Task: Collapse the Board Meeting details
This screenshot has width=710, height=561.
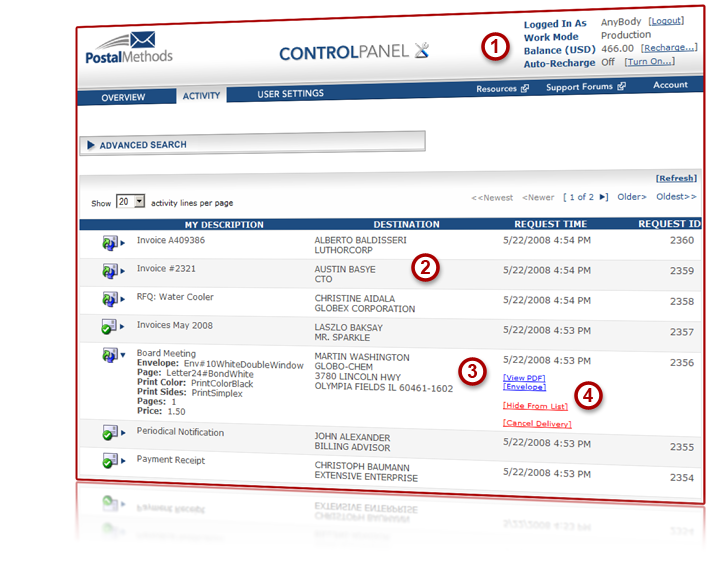Action: (123, 355)
